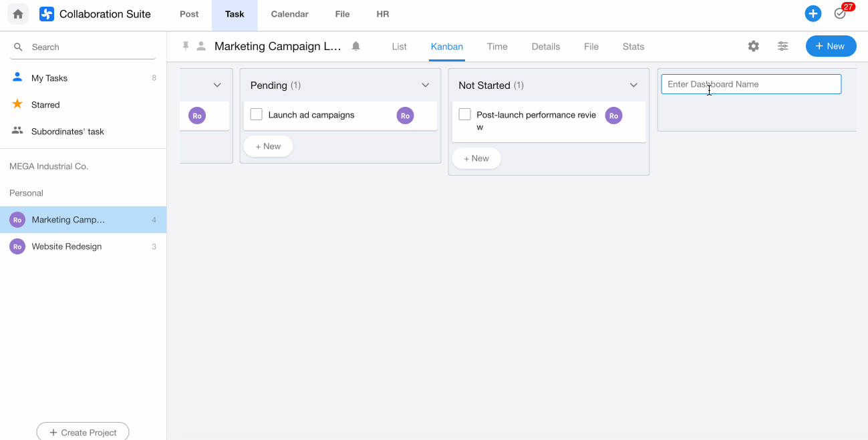This screenshot has height=440, width=868.
Task: Select the Website Redesign project
Action: pyautogui.click(x=67, y=246)
